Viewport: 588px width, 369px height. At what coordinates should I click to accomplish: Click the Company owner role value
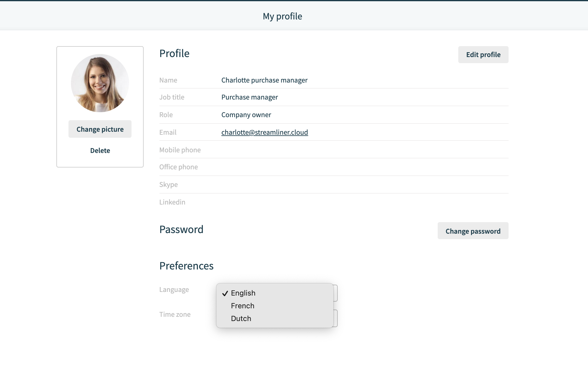tap(246, 115)
